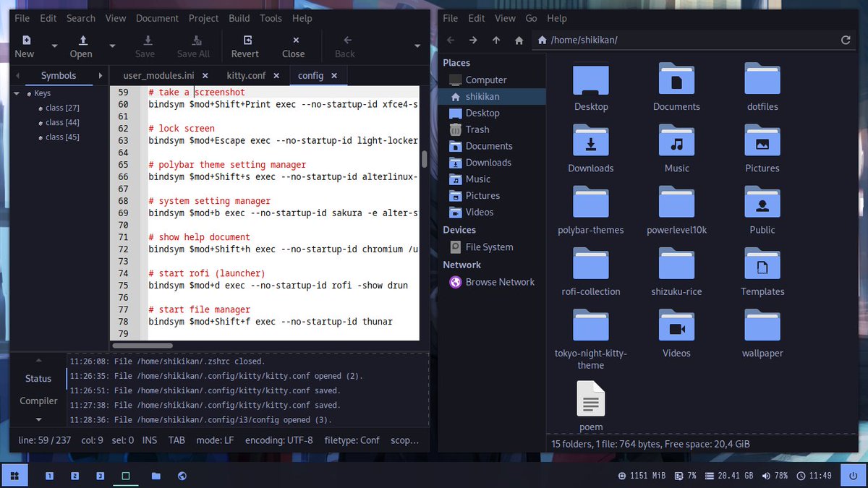Viewport: 868px width, 488px height.
Task: Open the View menu in Thunar
Action: tap(505, 18)
